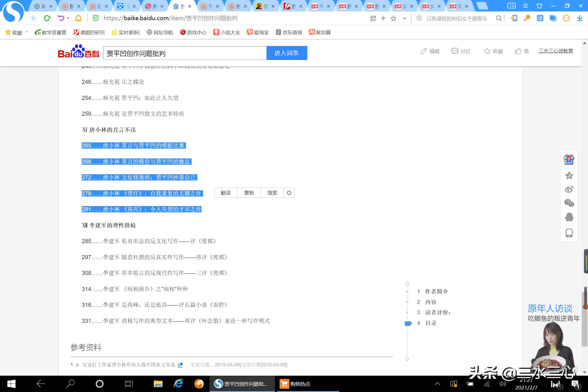Expand dropdown arrow next to address star

coord(405,19)
